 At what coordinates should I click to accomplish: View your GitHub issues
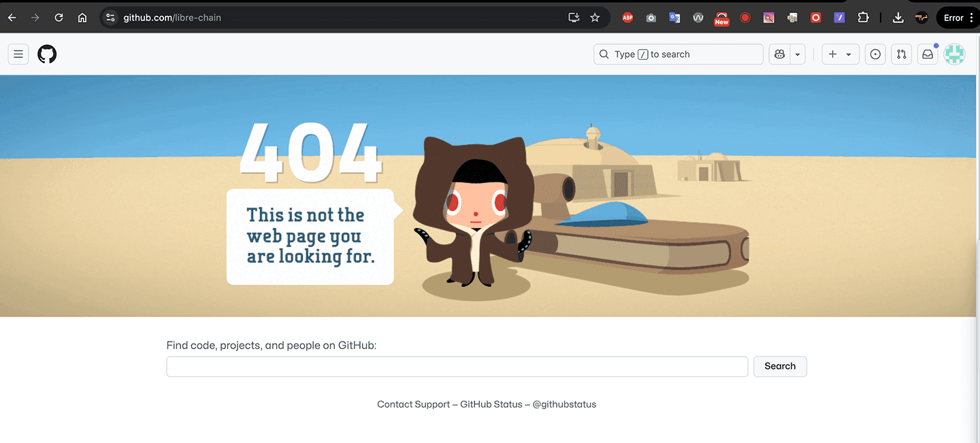click(x=875, y=54)
